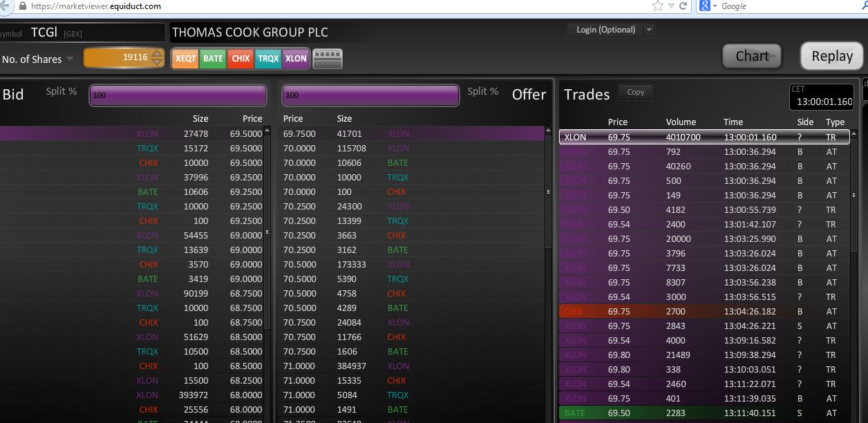The image size is (868, 423).
Task: Click the browser refresh icon
Action: 682,6
